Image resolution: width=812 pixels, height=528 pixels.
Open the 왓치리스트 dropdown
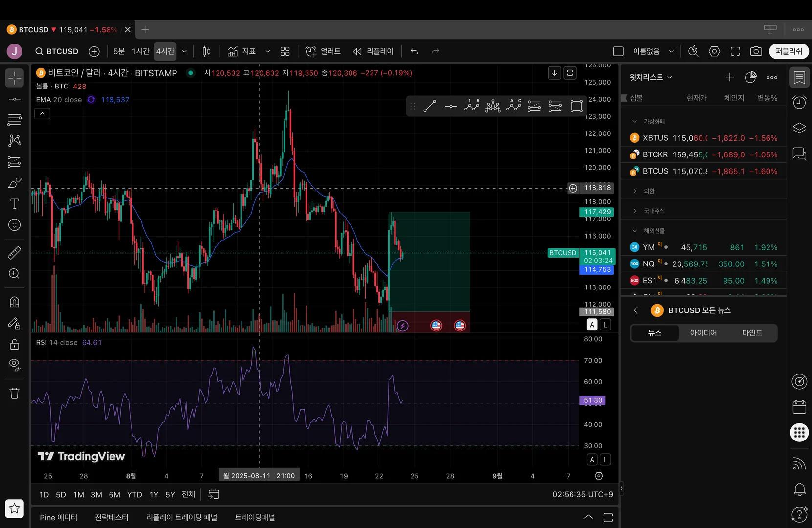click(651, 77)
